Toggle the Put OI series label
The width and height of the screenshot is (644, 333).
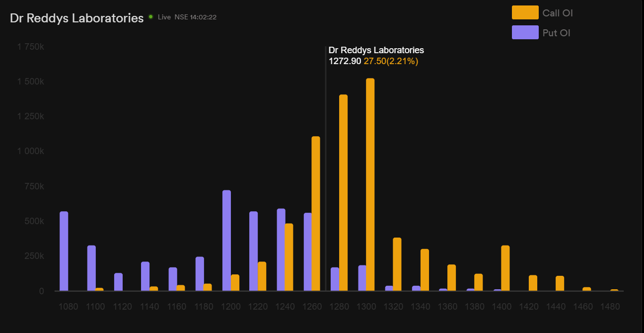pyautogui.click(x=556, y=33)
